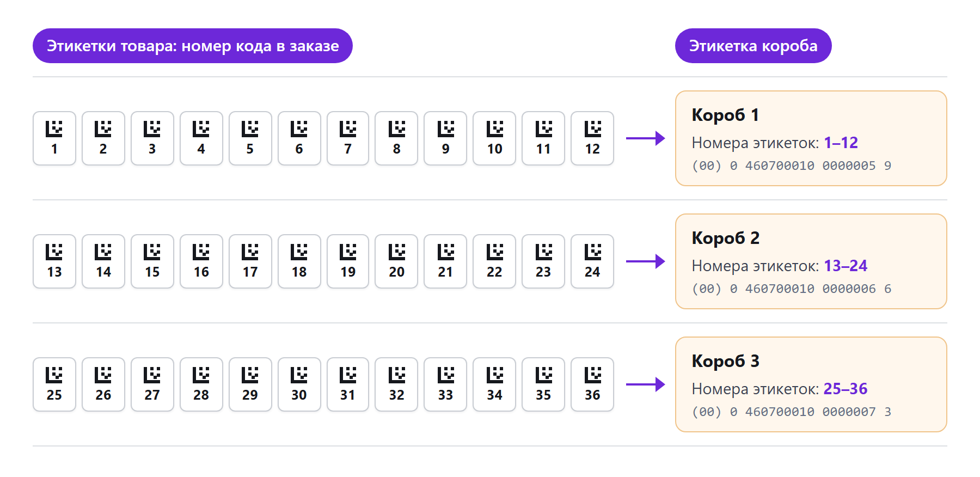Select label code tile 19
The width and height of the screenshot is (980, 477).
coord(348,261)
